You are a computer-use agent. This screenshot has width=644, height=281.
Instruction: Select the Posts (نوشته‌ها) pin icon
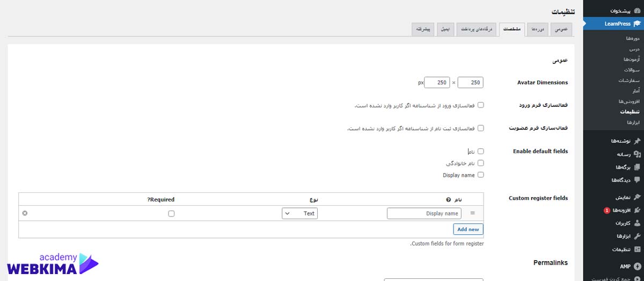pos(637,141)
